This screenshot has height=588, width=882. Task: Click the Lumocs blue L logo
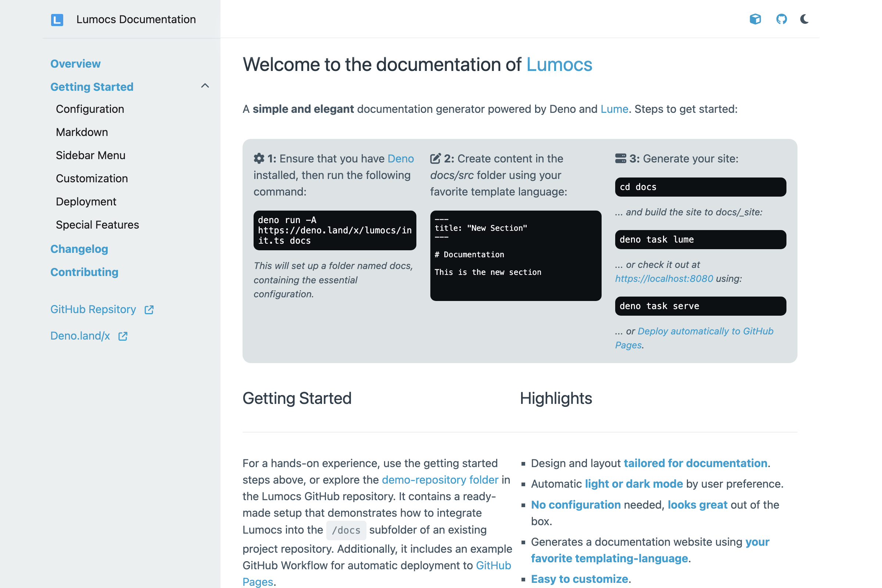[x=57, y=19]
